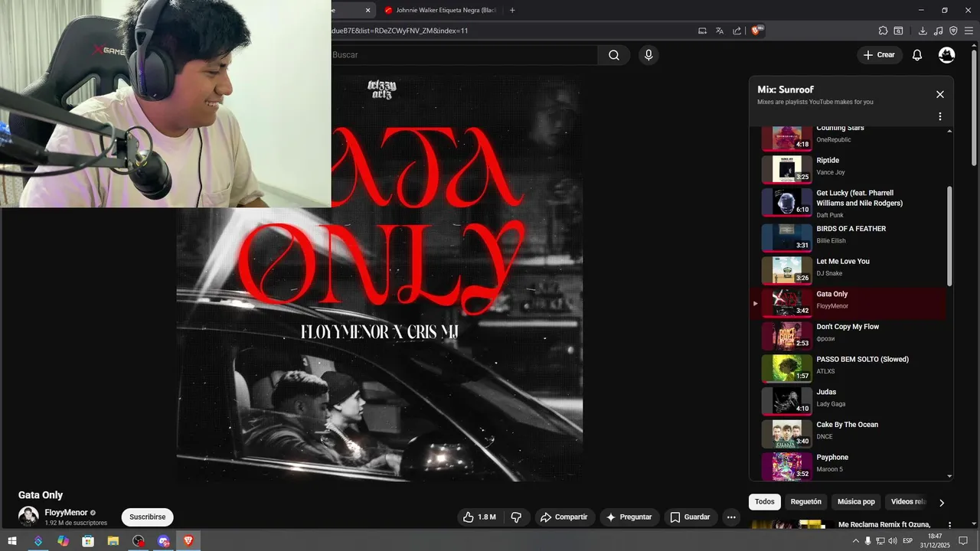
Task: Save video with the Guardar button
Action: click(691, 517)
